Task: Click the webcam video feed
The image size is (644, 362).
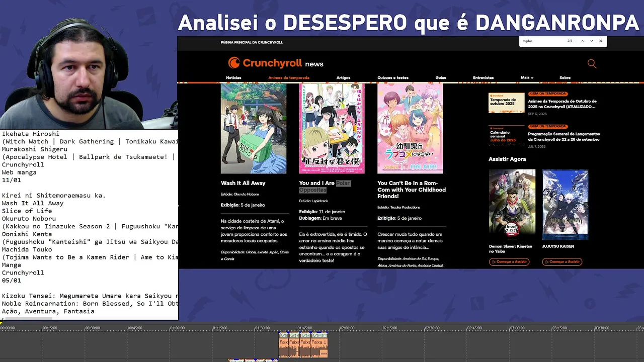Action: tap(89, 73)
